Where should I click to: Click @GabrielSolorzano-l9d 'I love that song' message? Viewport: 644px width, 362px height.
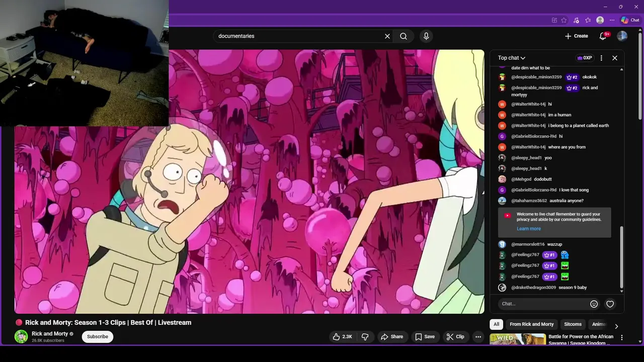tap(574, 190)
